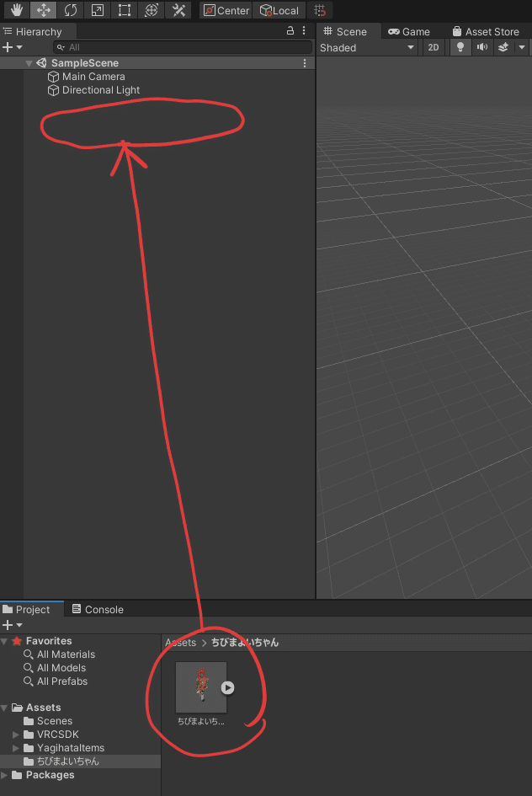The image size is (532, 796).
Task: Toggle handle rotation Local button
Action: (x=279, y=10)
